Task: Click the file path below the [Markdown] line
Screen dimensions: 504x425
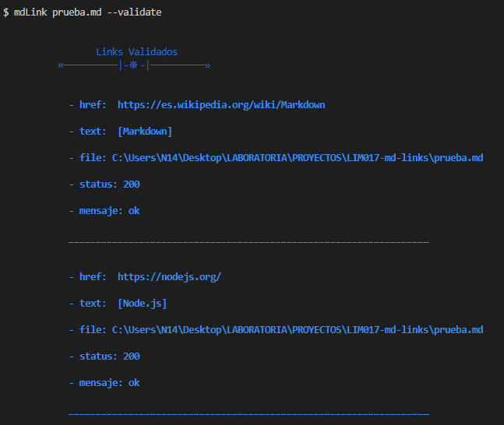Action: click(298, 157)
